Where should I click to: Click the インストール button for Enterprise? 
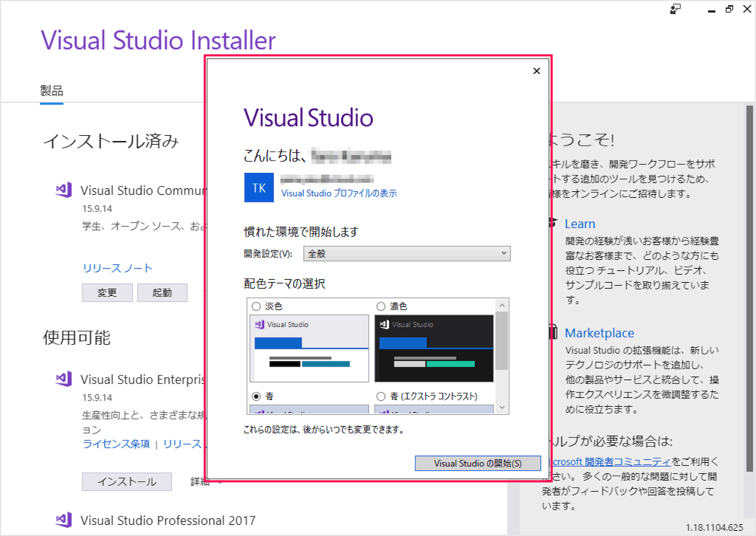127,482
